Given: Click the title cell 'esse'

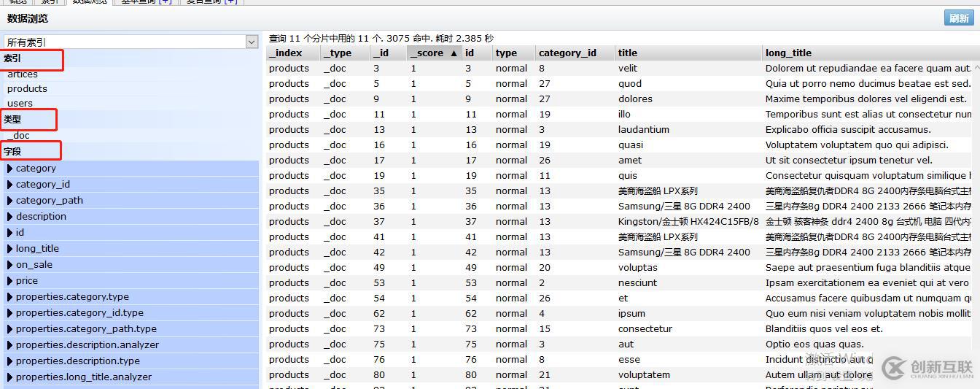Looking at the screenshot, I should pyautogui.click(x=629, y=359).
